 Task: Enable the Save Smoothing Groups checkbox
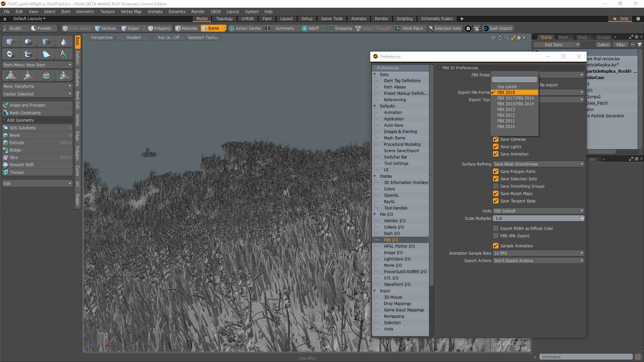(x=495, y=186)
